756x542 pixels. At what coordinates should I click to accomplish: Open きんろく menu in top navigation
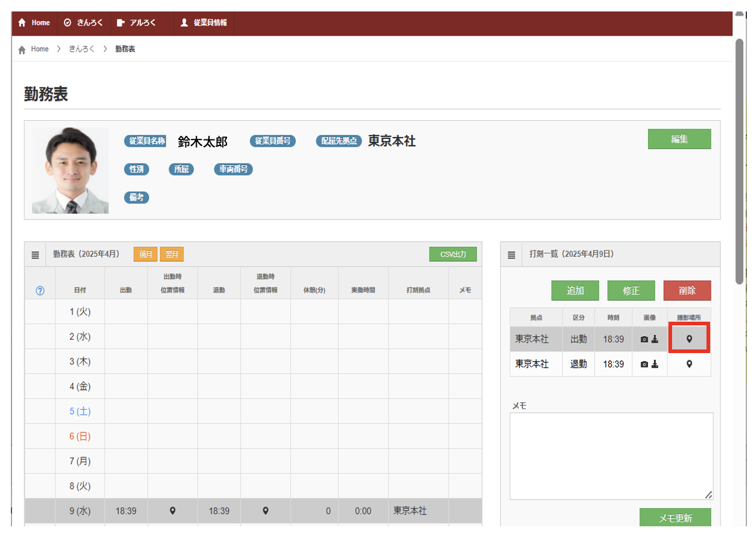pyautogui.click(x=84, y=22)
